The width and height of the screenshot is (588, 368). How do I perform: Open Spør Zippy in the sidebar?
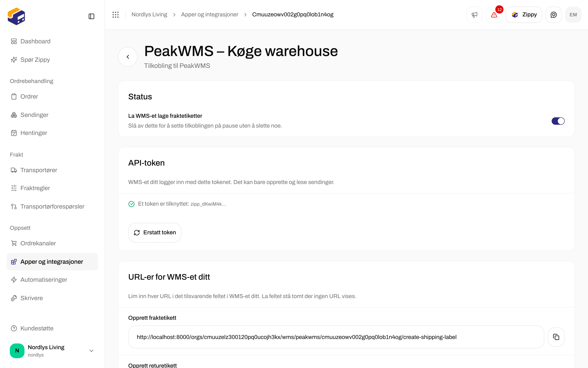point(52,60)
